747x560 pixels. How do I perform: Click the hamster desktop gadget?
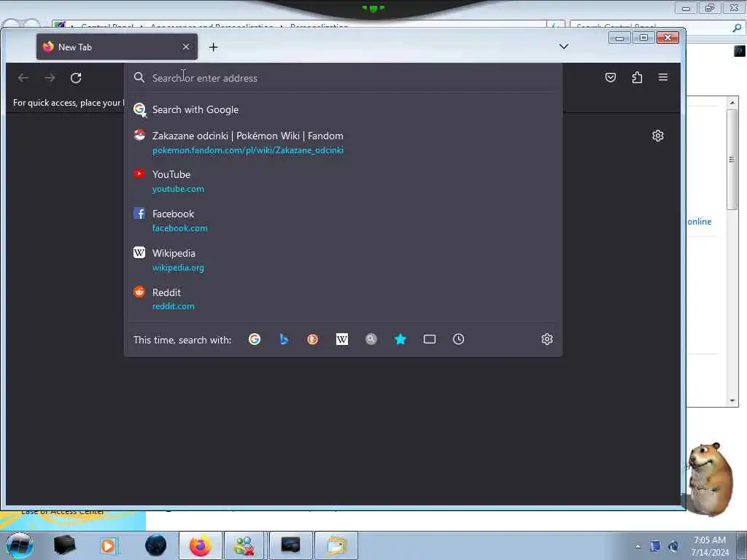pos(711,479)
